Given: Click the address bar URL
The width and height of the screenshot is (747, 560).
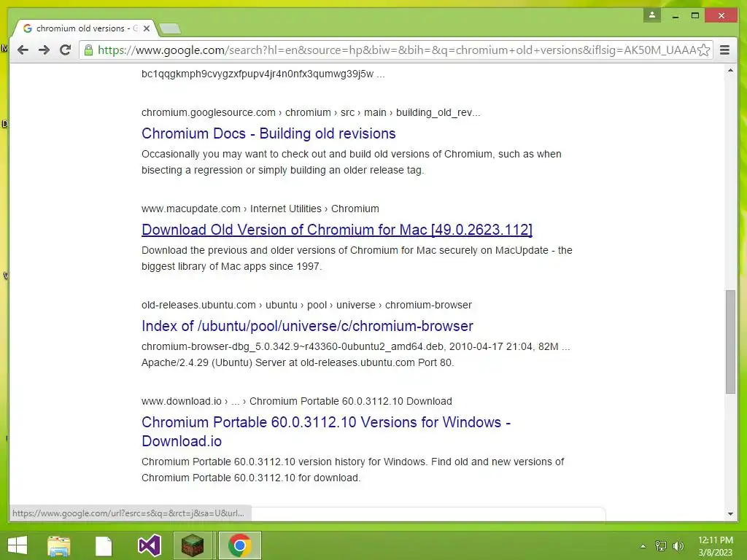Looking at the screenshot, I should [x=396, y=50].
